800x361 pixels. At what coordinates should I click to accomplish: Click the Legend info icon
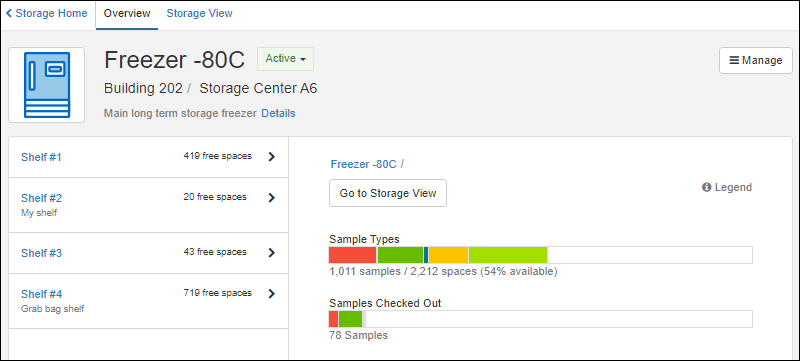(707, 188)
